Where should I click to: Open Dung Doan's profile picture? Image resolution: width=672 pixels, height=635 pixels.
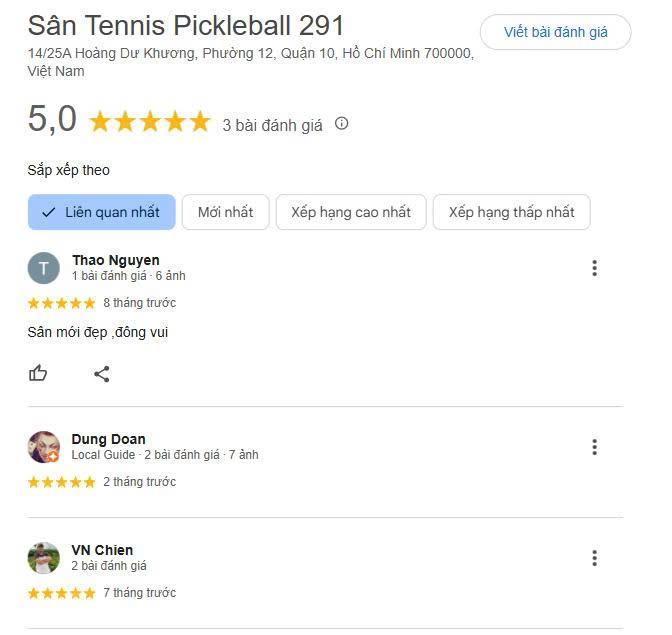44,447
